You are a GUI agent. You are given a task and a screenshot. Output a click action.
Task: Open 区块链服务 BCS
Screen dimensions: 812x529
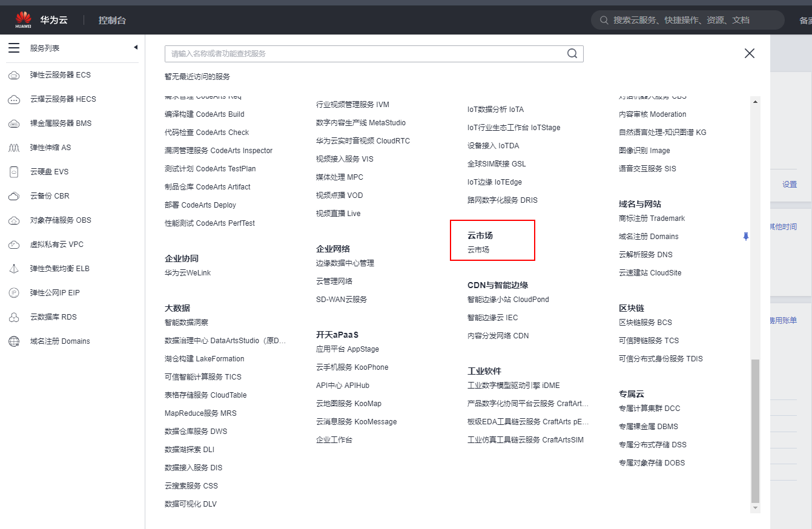point(645,323)
